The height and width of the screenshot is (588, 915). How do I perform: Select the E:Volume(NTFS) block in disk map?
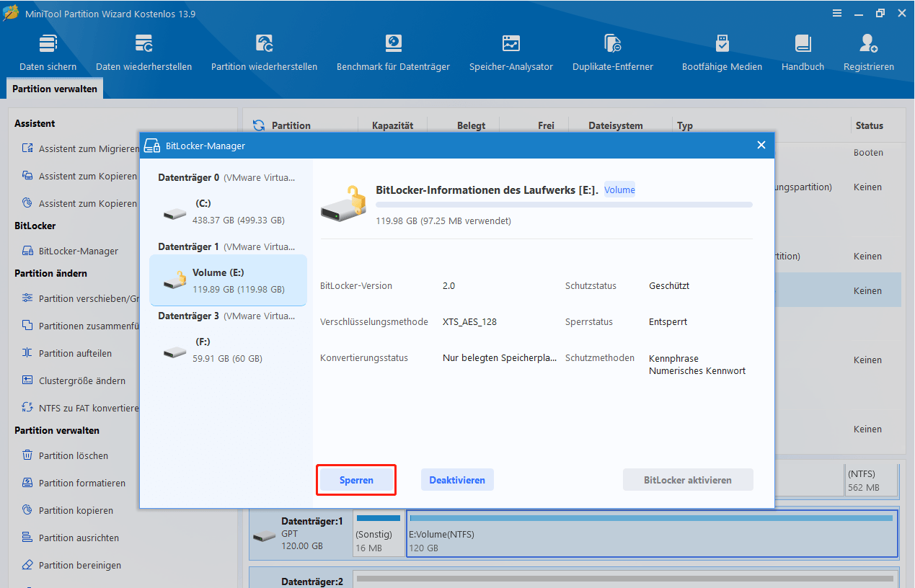click(x=652, y=534)
